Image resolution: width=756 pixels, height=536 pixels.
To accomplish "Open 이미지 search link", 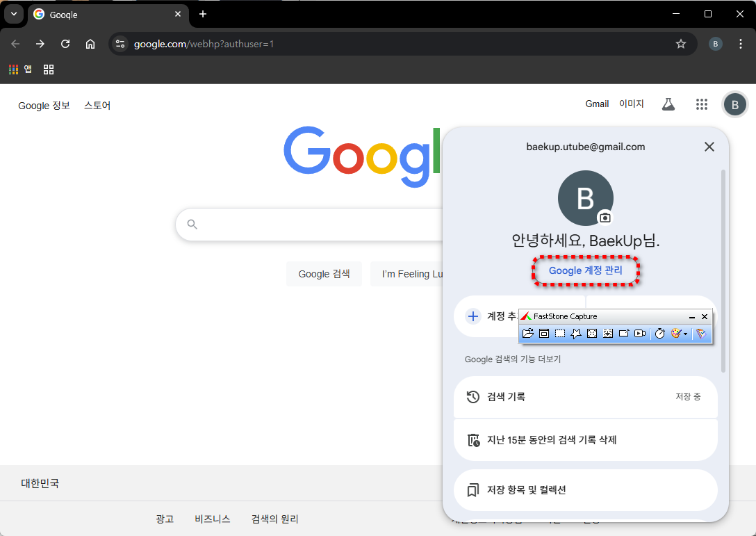I will (x=632, y=104).
